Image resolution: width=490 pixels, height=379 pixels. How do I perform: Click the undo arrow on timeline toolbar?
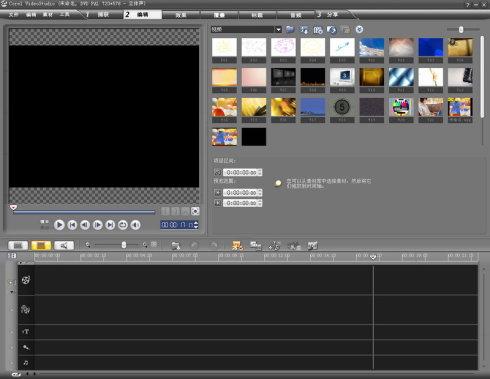click(x=194, y=246)
